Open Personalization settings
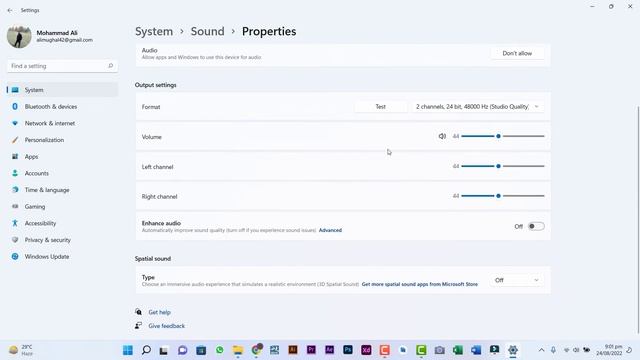 [x=62, y=140]
